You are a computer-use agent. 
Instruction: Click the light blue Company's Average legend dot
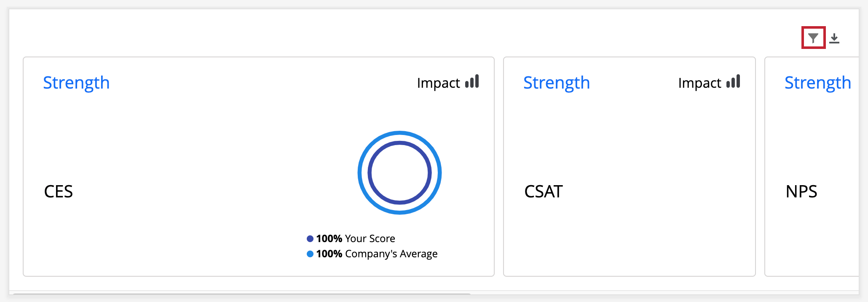pyautogui.click(x=310, y=254)
